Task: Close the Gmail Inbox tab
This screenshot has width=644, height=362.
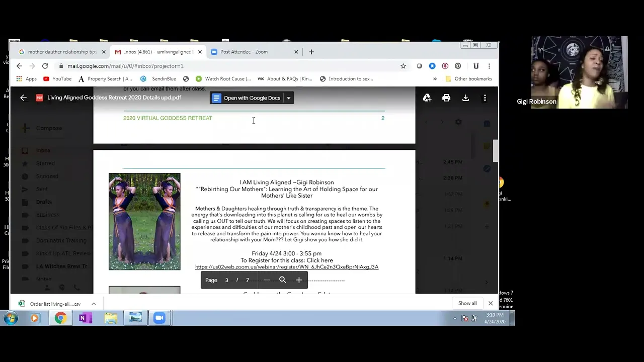Action: tap(200, 52)
